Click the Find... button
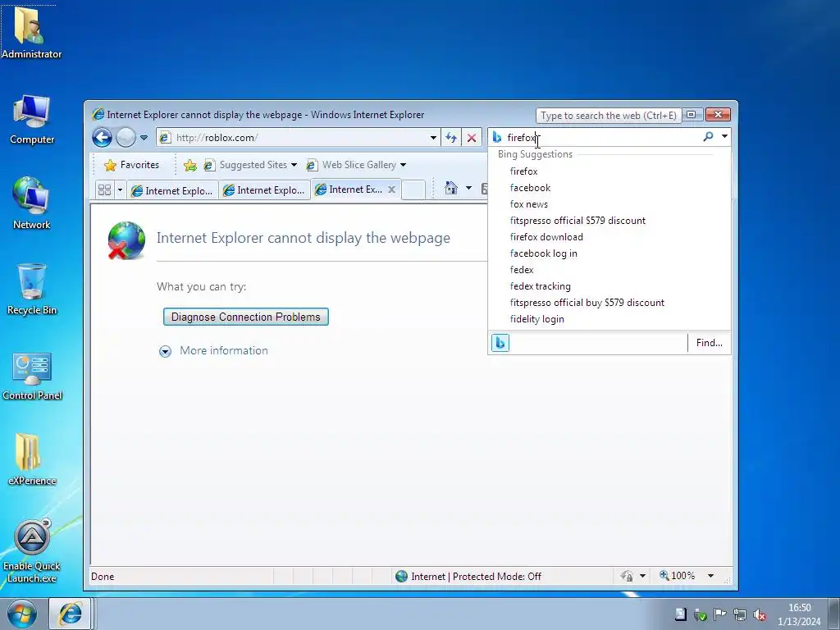Viewport: 840px width, 630px height. (x=709, y=343)
